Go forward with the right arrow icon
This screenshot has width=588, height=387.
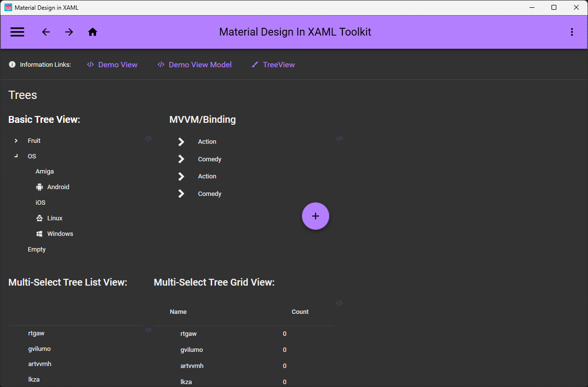tap(69, 32)
